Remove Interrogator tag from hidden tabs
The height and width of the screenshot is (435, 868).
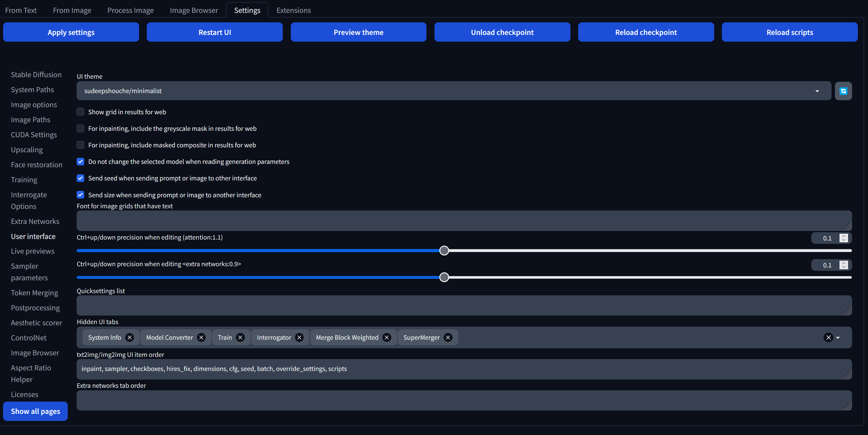pos(299,337)
